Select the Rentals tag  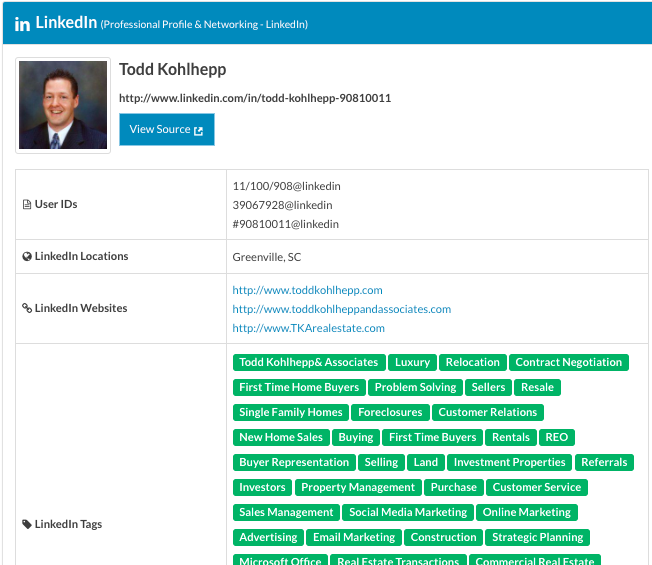(511, 437)
